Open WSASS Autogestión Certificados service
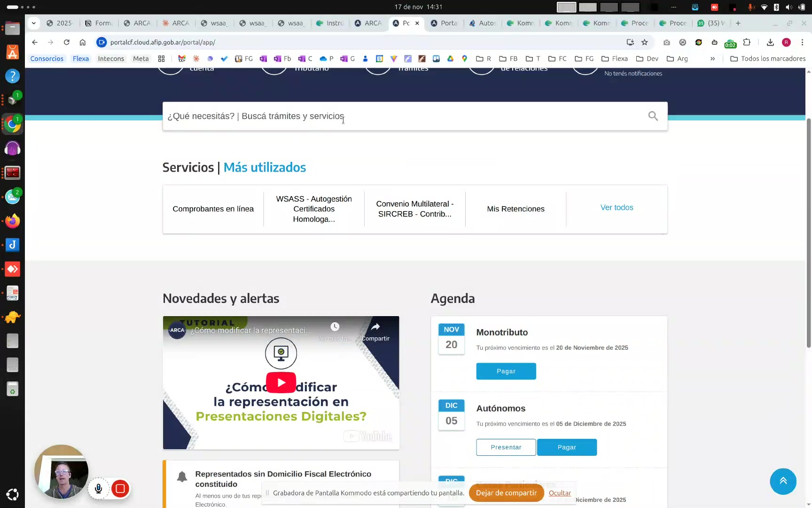This screenshot has height=508, width=812. pos(314,209)
